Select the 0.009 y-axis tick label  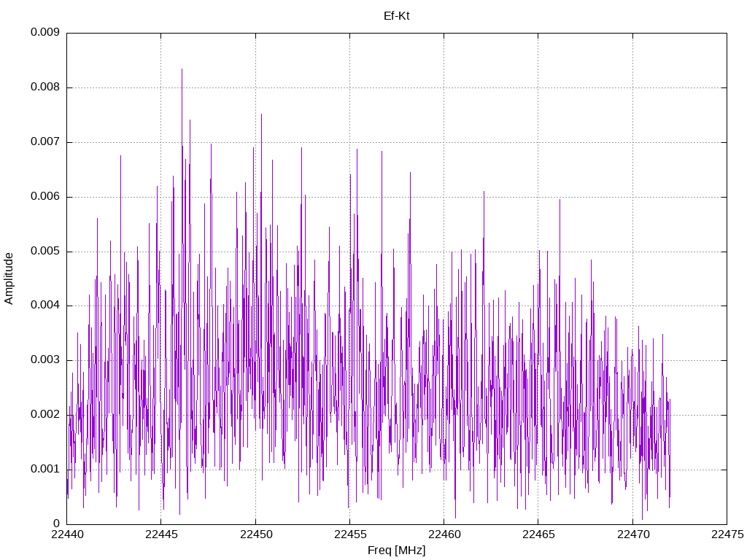click(x=45, y=32)
